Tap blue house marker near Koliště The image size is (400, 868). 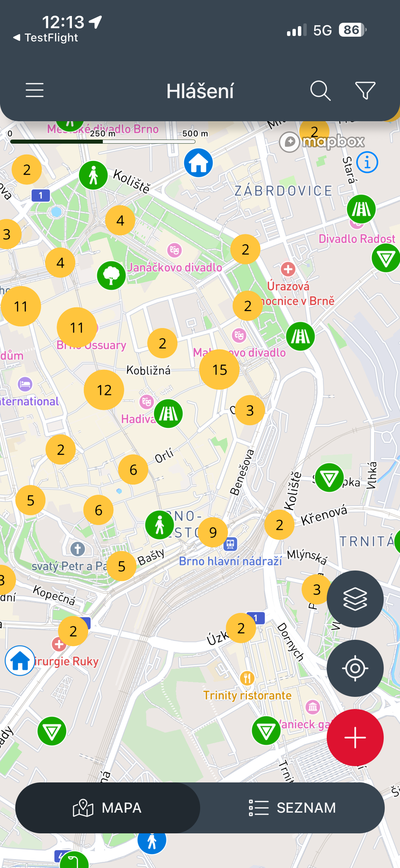[198, 163]
